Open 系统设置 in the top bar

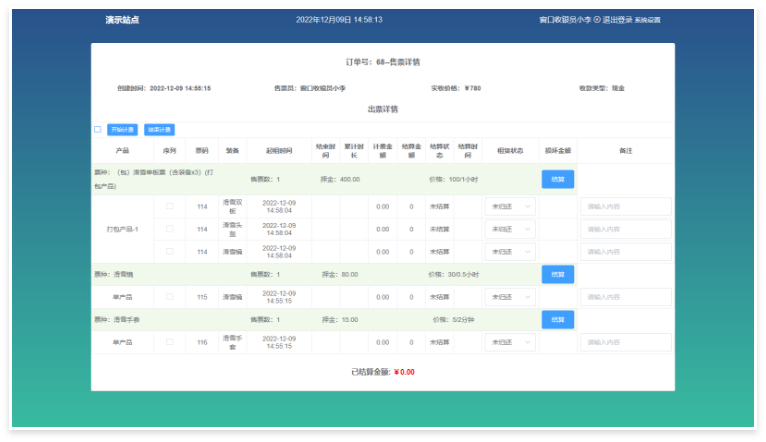(647, 20)
